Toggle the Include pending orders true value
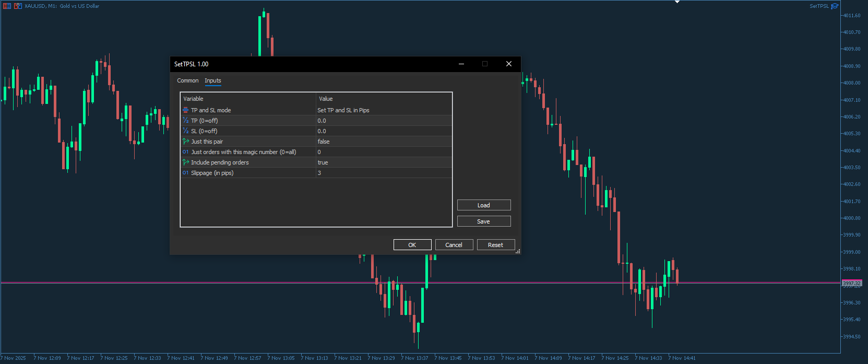Viewport: 868px width, 364px height. coord(383,162)
